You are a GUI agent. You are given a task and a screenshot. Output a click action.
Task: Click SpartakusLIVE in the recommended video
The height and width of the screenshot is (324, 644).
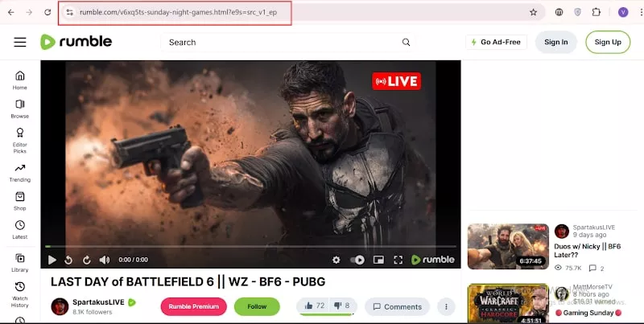[x=594, y=228]
